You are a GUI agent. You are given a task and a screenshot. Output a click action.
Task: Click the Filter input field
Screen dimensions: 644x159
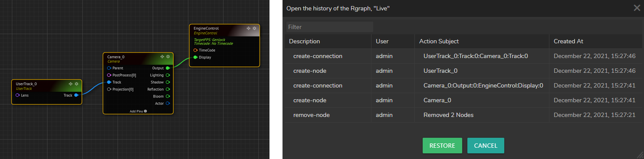tap(330, 27)
